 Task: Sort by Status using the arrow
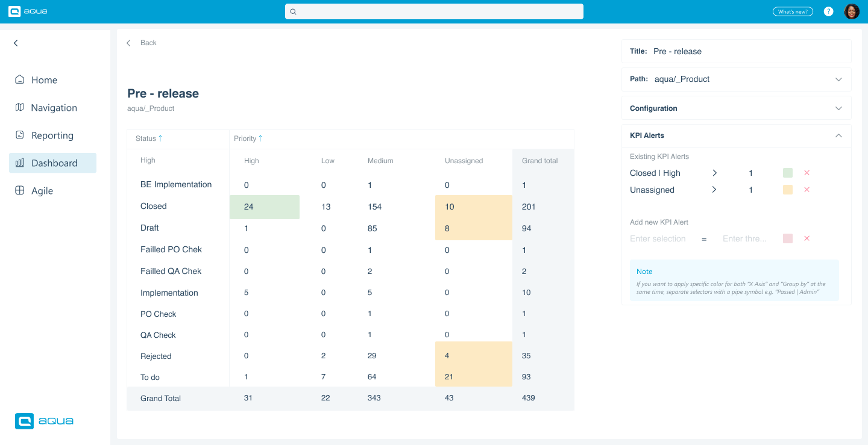(160, 138)
